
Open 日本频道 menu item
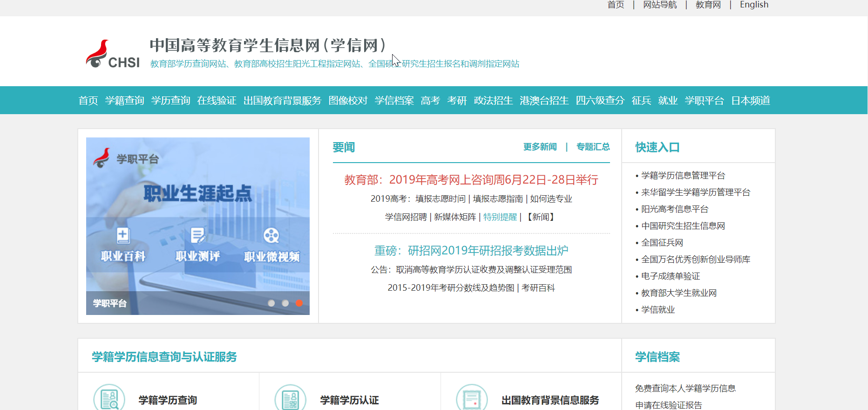coord(751,101)
